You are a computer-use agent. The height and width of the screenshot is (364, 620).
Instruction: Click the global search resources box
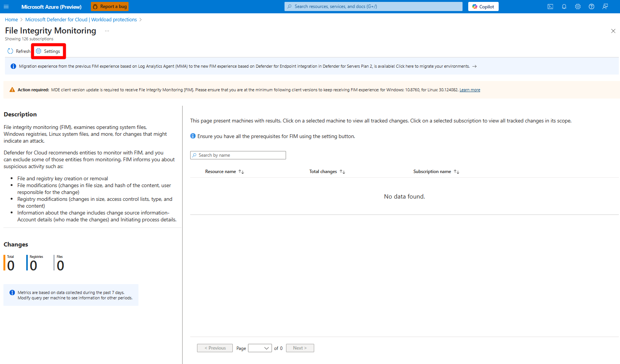pyautogui.click(x=373, y=6)
